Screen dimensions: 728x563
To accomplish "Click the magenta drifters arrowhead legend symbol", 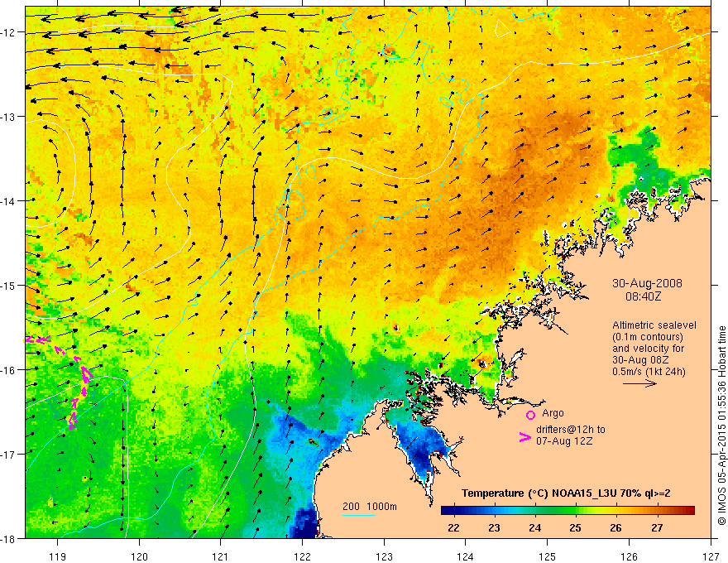I will pos(524,437).
